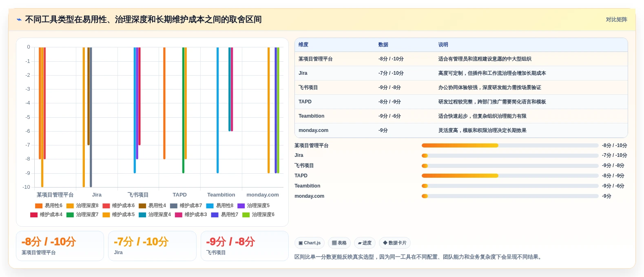
Task: Open the -8分 / -10分 某项目管理平台 card
Action: coord(60,246)
